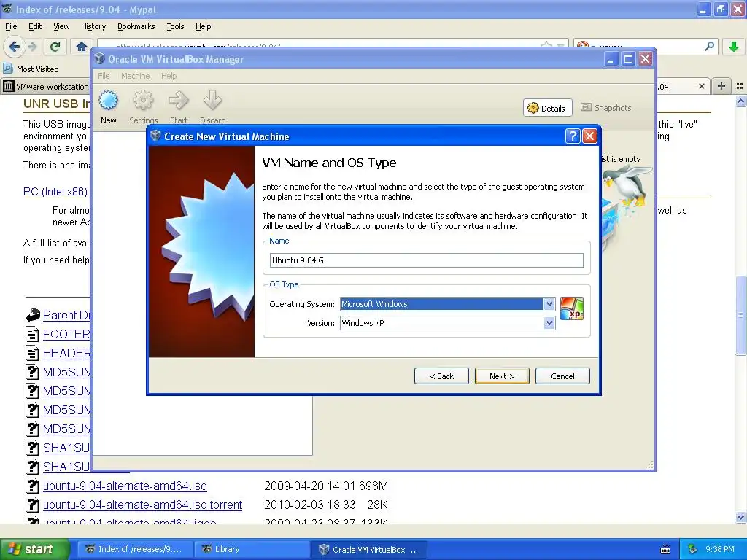
Task: Click the Windows XP OS type icon
Action: tap(572, 308)
